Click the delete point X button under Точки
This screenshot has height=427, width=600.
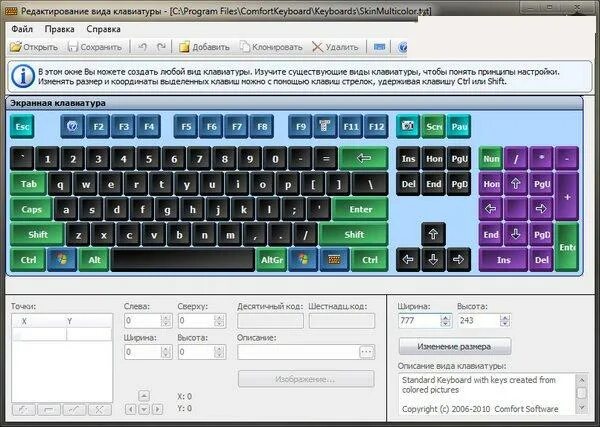pos(99,410)
